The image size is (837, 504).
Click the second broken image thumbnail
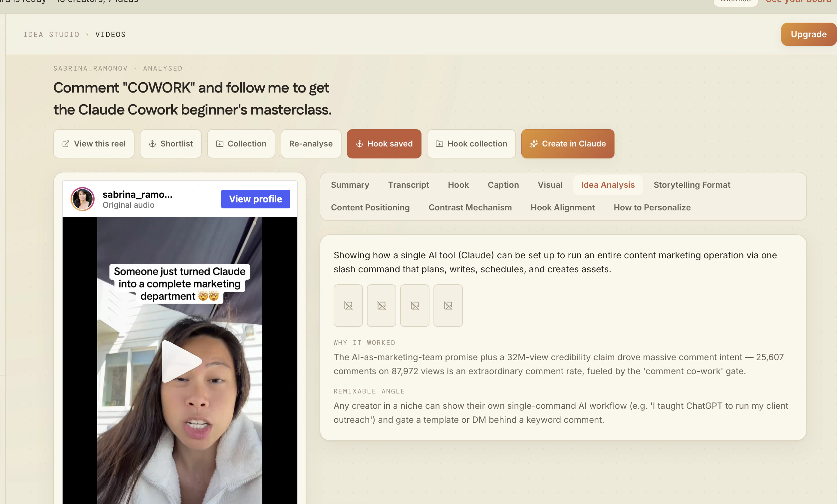[x=382, y=306]
